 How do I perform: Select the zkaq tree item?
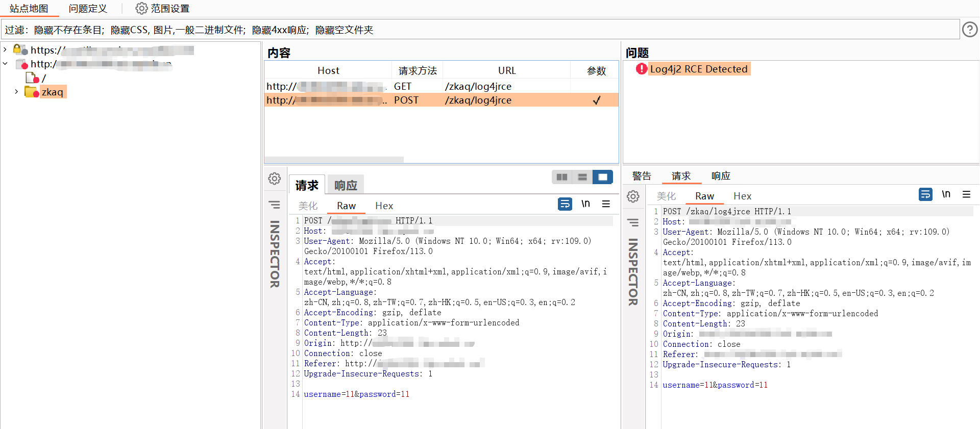[53, 92]
